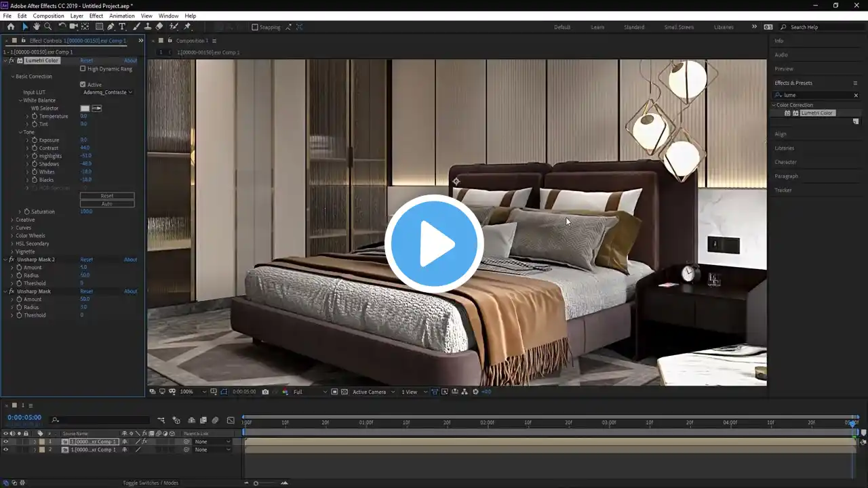Viewport: 868px width, 488px height.
Task: Click the Draft 3D icon in timeline
Action: (x=176, y=420)
